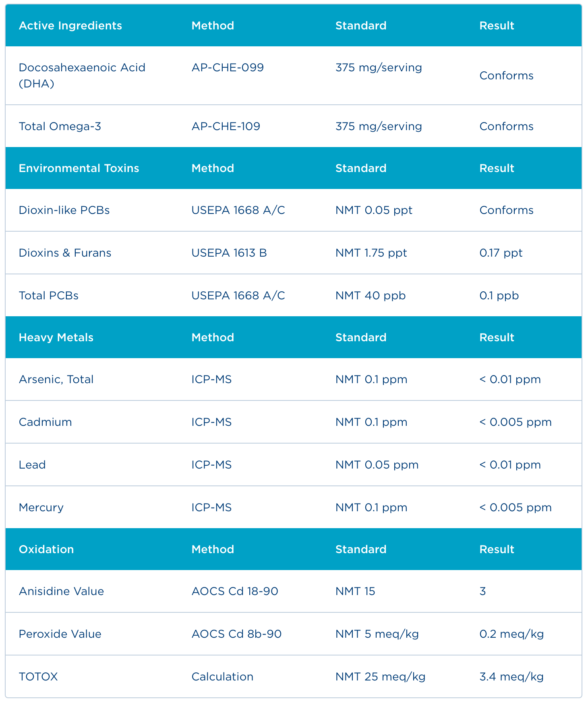Click the Heavy Metals section header
588x701 pixels.
(x=56, y=338)
